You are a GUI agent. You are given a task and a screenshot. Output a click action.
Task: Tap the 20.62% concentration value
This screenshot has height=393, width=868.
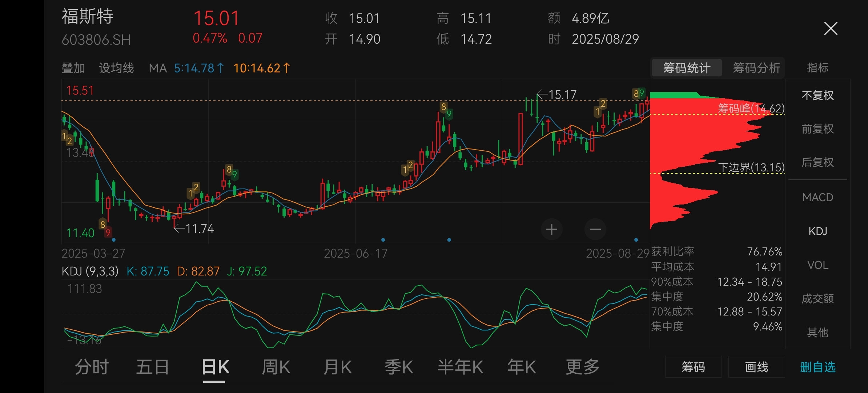pyautogui.click(x=764, y=297)
